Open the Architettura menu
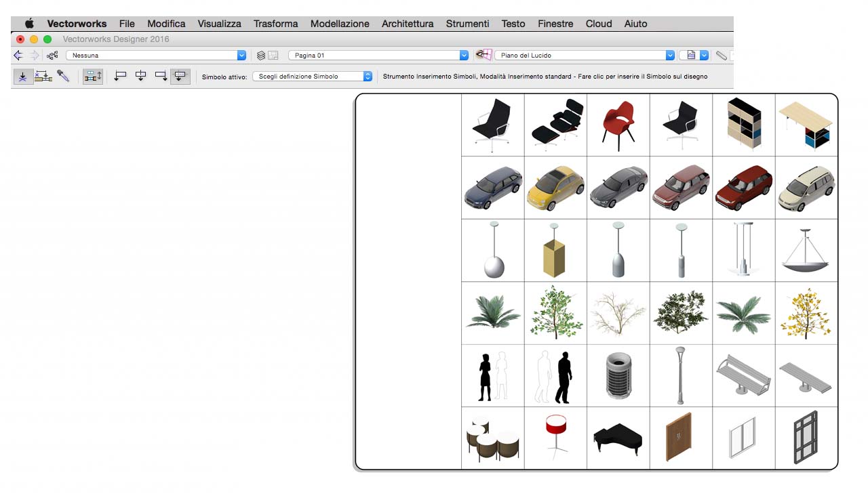The image size is (868, 498). [x=408, y=24]
